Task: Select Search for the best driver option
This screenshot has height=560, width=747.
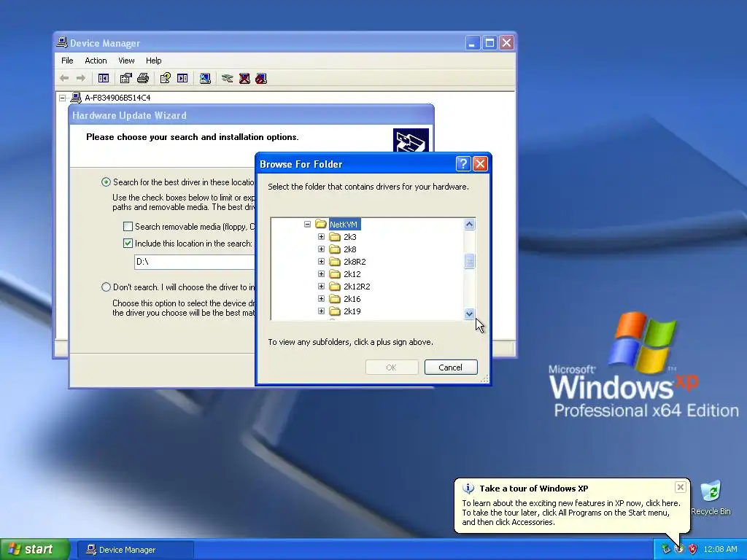Action: click(x=106, y=182)
